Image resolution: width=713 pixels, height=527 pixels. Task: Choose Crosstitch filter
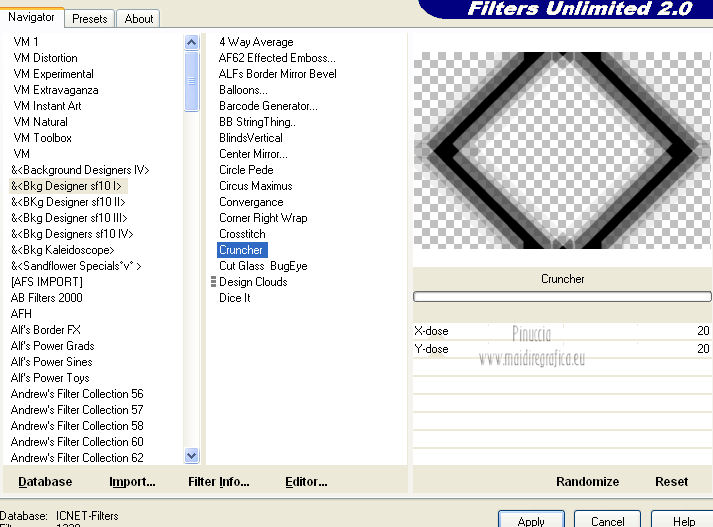tap(242, 234)
